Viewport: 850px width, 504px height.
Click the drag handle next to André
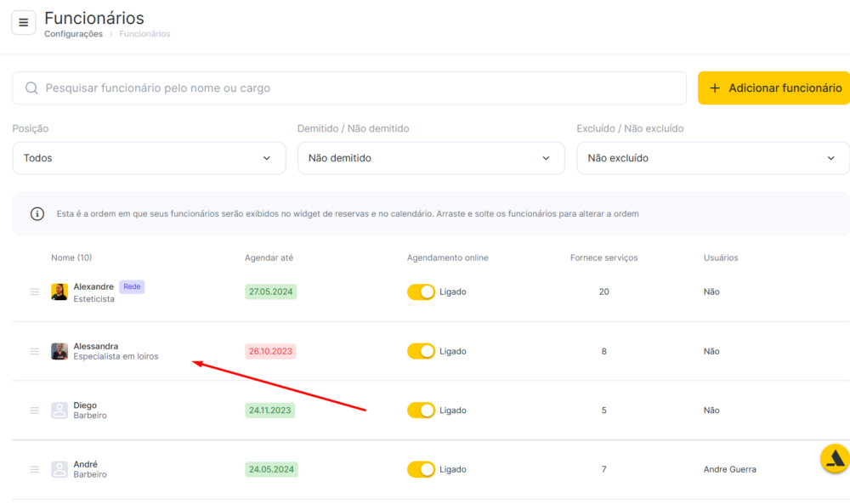coord(35,469)
